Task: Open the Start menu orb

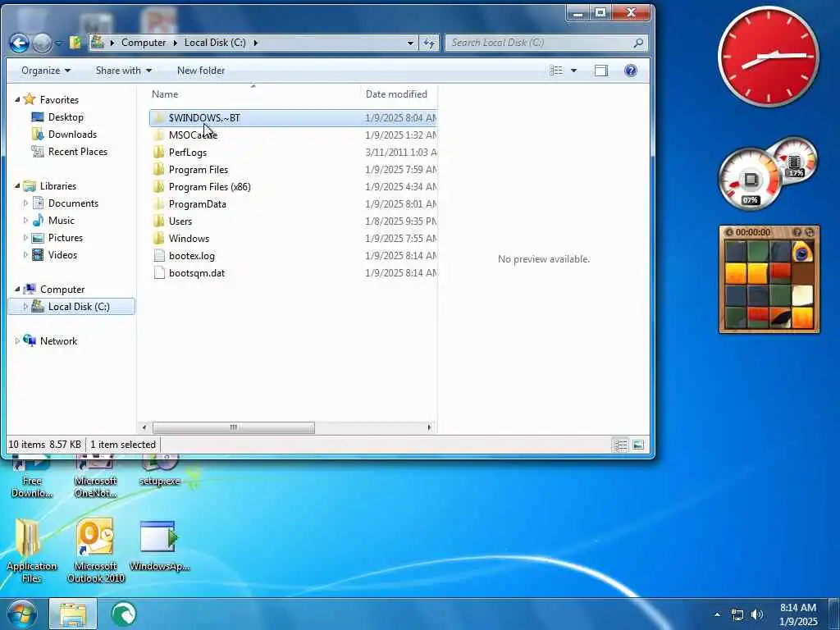Action: pos(22,614)
